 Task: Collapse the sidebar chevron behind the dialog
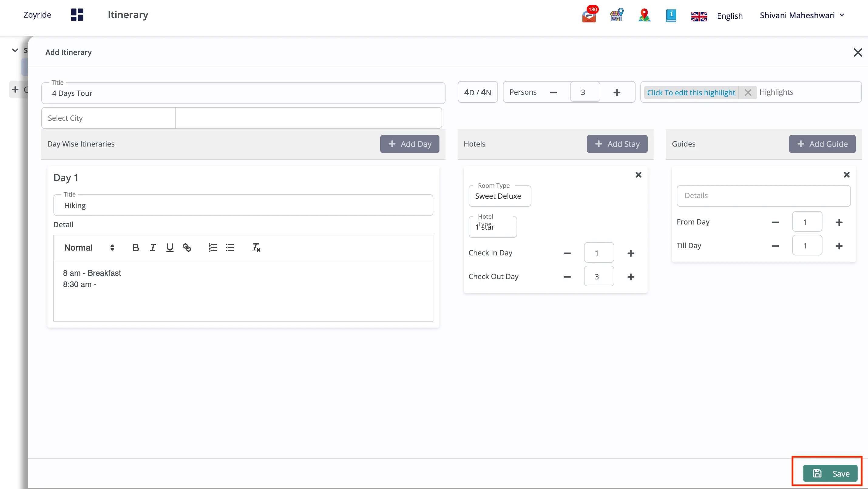(15, 50)
